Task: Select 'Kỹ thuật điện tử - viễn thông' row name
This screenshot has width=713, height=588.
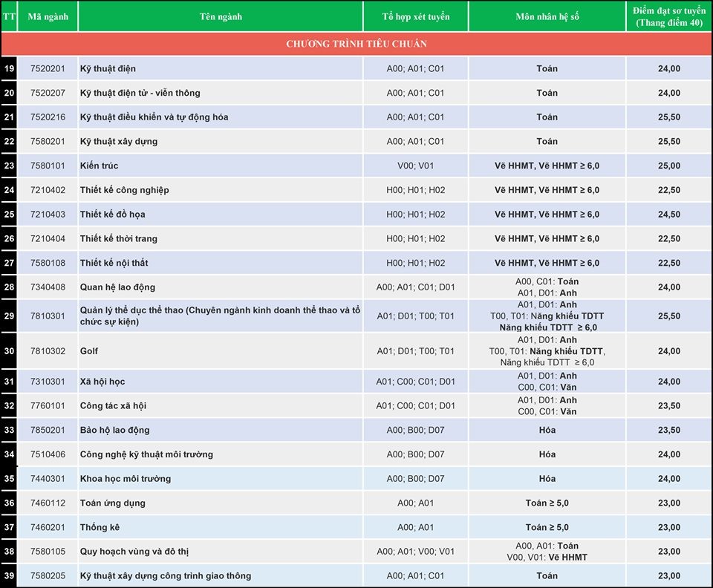Action: click(x=140, y=93)
